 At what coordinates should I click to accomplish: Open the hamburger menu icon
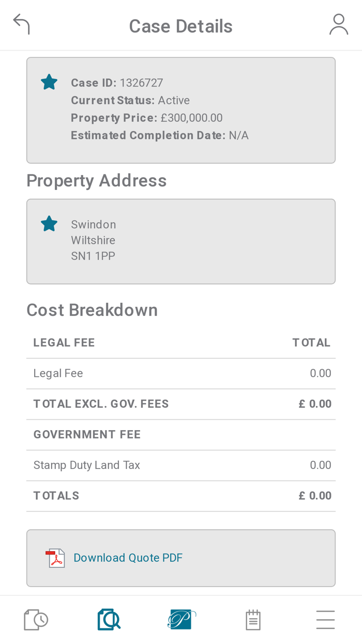[325, 618]
